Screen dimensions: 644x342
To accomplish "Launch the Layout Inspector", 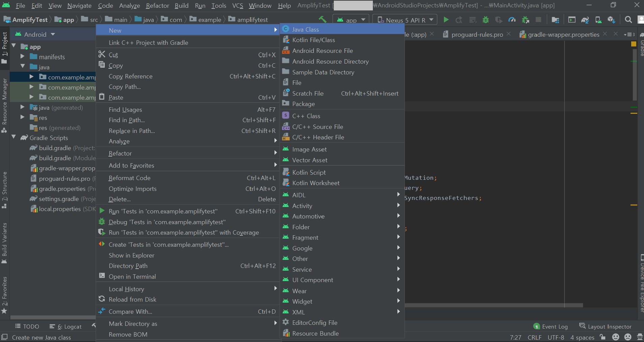I will [610, 326].
